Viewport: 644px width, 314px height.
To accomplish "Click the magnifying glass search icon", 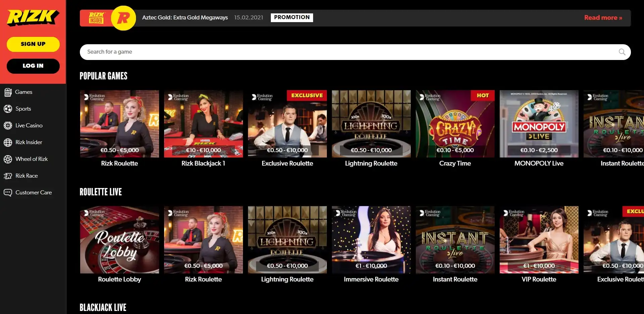I will (622, 52).
